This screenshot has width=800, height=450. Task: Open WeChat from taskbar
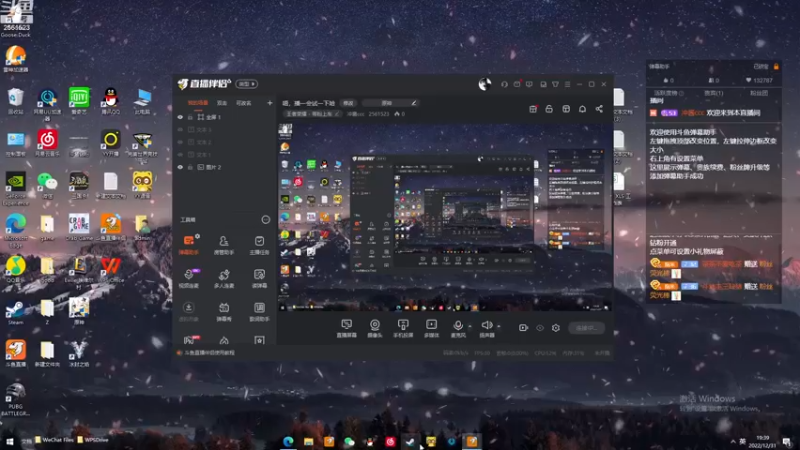(x=349, y=441)
